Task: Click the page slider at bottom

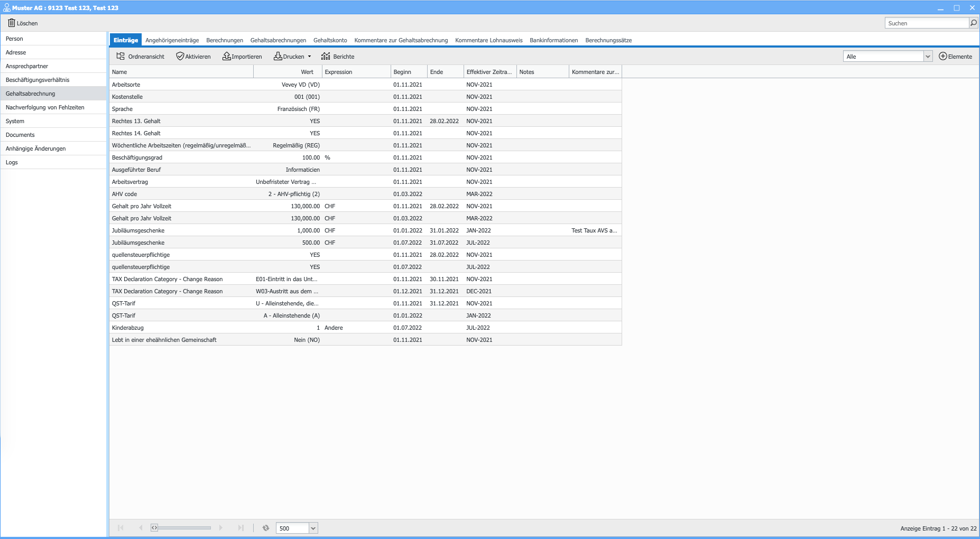Action: click(182, 528)
